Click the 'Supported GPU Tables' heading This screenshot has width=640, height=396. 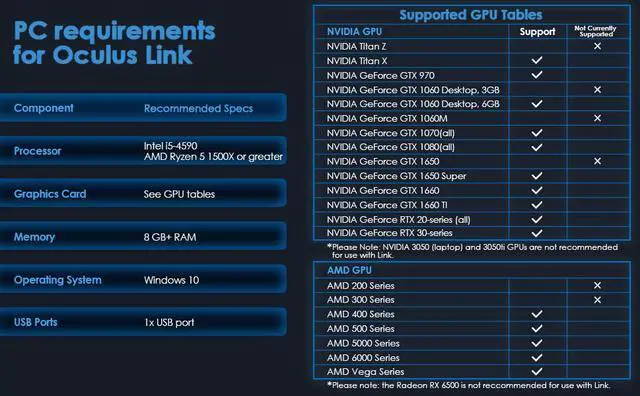pos(471,15)
